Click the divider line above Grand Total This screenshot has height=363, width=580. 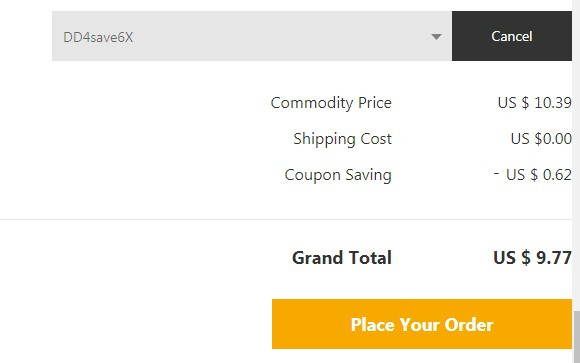(286, 219)
